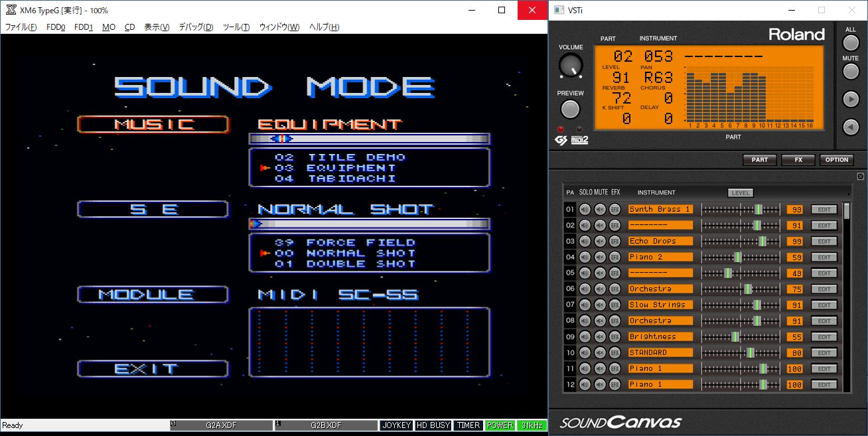Solo part 12 Piano 1
Image resolution: width=868 pixels, height=436 pixels.
pyautogui.click(x=585, y=384)
